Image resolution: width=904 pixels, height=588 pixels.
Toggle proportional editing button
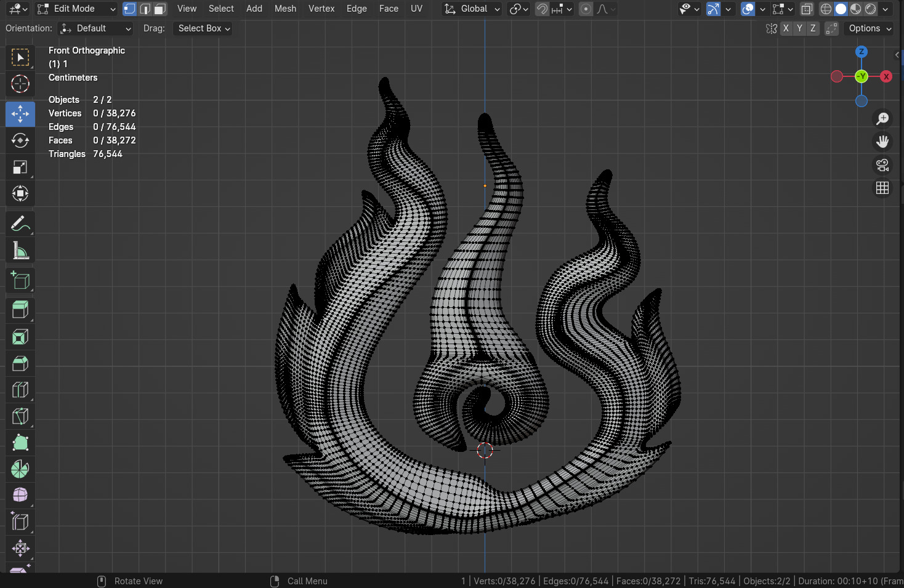(x=586, y=9)
